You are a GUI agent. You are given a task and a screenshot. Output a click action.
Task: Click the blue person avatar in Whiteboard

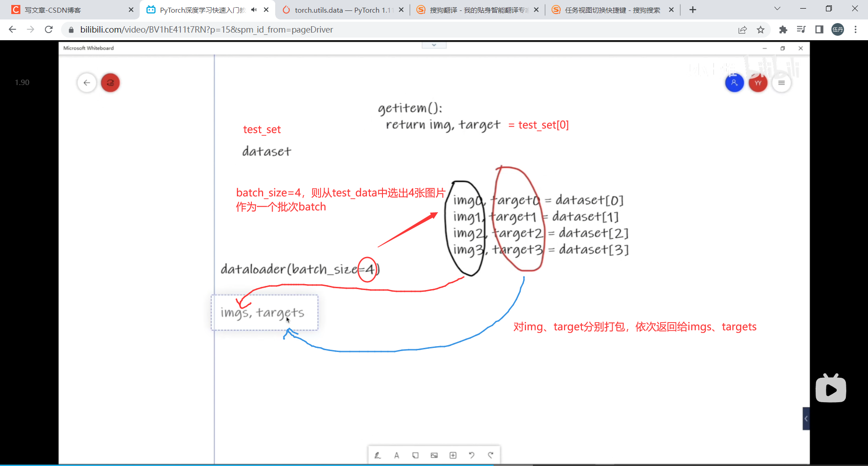(734, 83)
